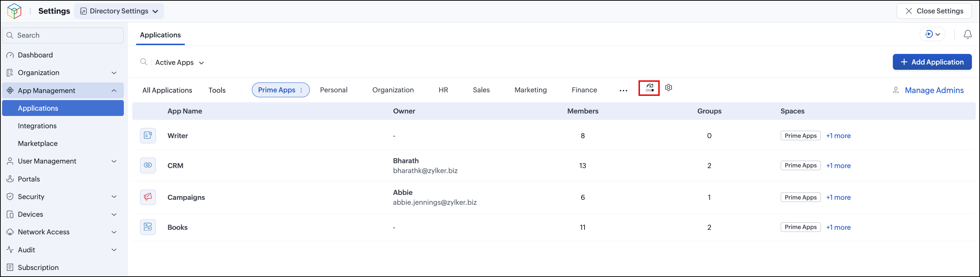Open Prime Apps tab options (three dots)
The image size is (980, 277).
301,90
